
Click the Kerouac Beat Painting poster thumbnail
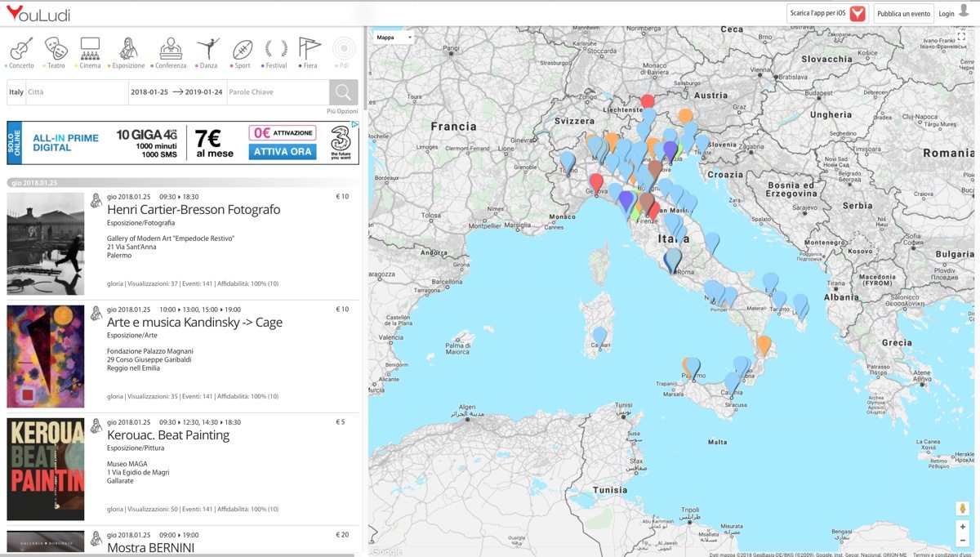(x=46, y=469)
